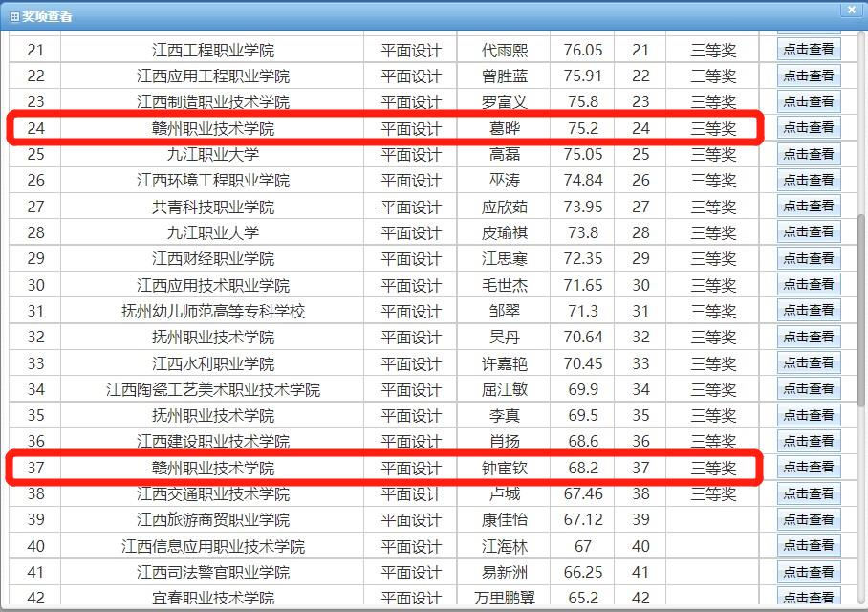Click 点击查看 for 葛晔 in row 24

tap(809, 127)
